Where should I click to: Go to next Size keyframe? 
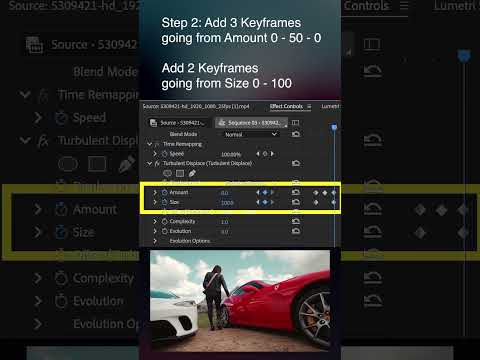click(x=272, y=202)
